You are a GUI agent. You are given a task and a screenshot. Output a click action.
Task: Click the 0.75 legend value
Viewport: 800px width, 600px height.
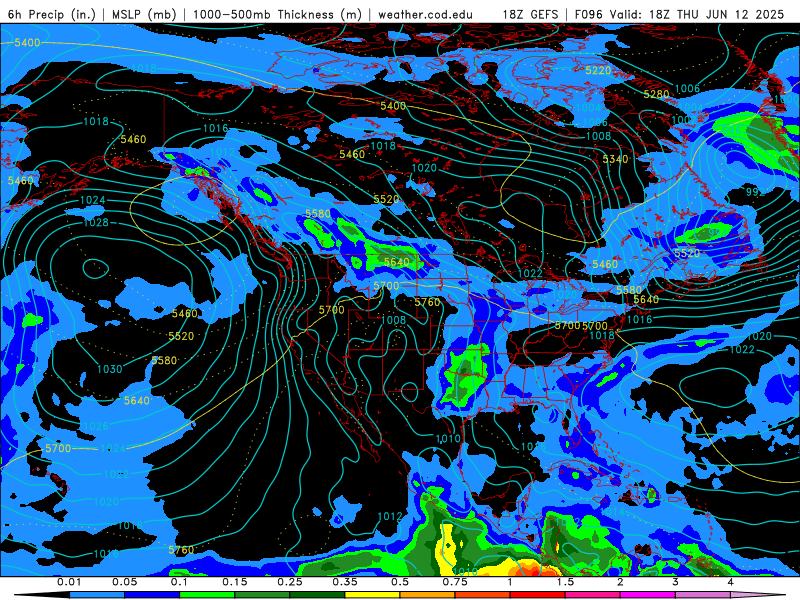455,582
